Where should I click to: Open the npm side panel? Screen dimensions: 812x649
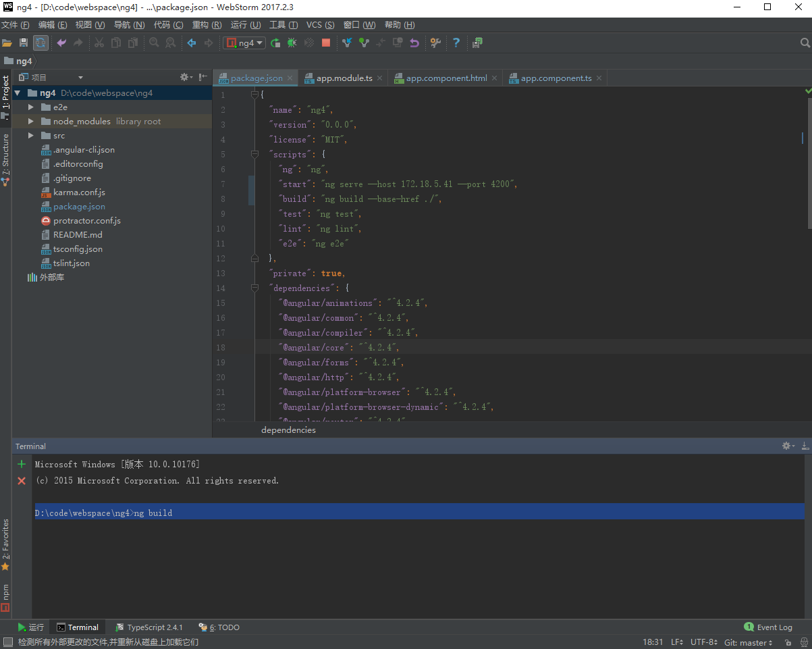coord(5,597)
